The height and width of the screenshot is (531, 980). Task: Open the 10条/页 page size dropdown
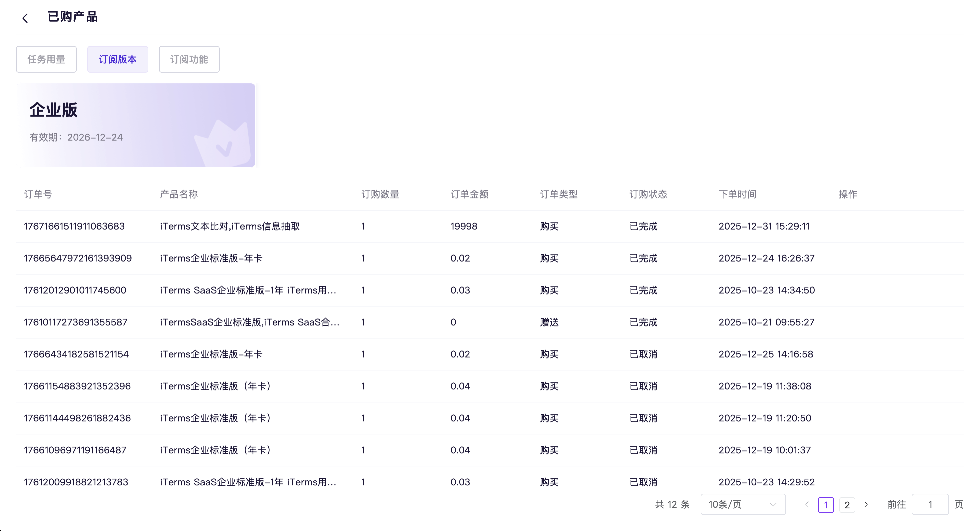pos(743,504)
